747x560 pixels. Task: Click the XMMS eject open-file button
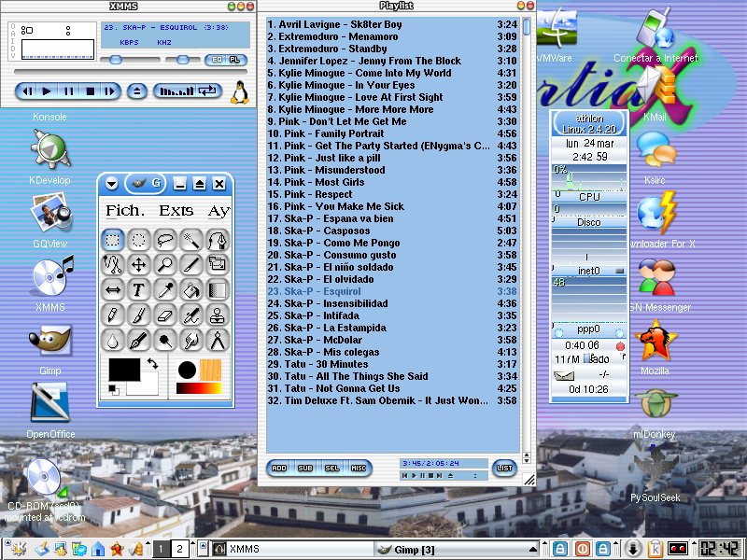pyautogui.click(x=137, y=91)
